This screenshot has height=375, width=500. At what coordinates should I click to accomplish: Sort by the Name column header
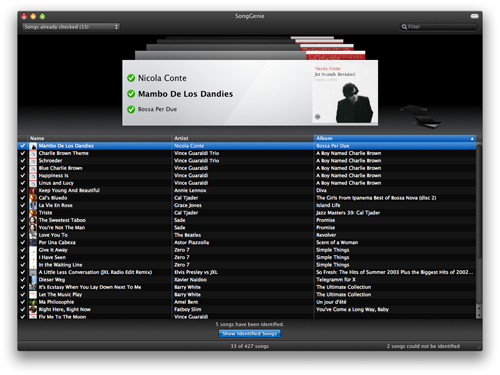click(x=99, y=138)
